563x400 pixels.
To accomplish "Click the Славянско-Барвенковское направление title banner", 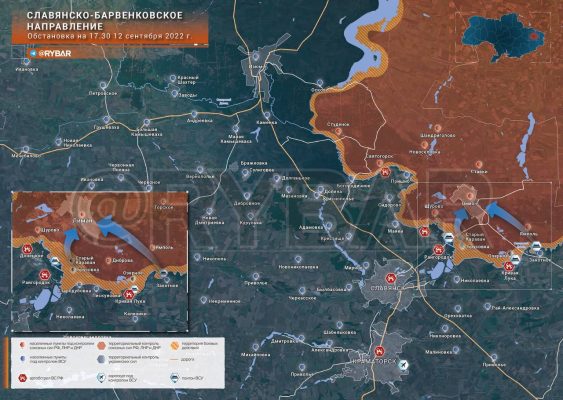I will (x=110, y=27).
